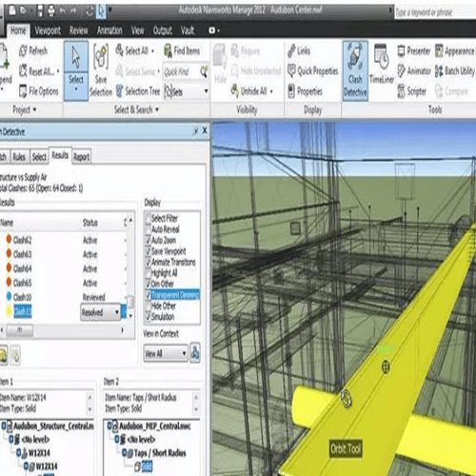This screenshot has height=476, width=476.
Task: Open the TimeLiner tool
Action: point(382,64)
